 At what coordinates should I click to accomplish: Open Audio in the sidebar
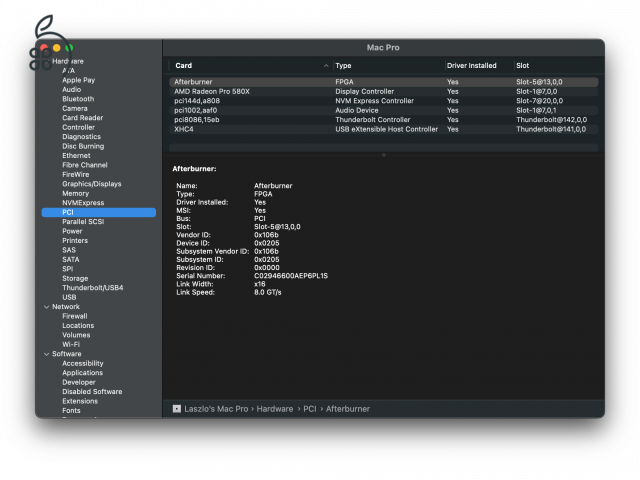(x=71, y=89)
